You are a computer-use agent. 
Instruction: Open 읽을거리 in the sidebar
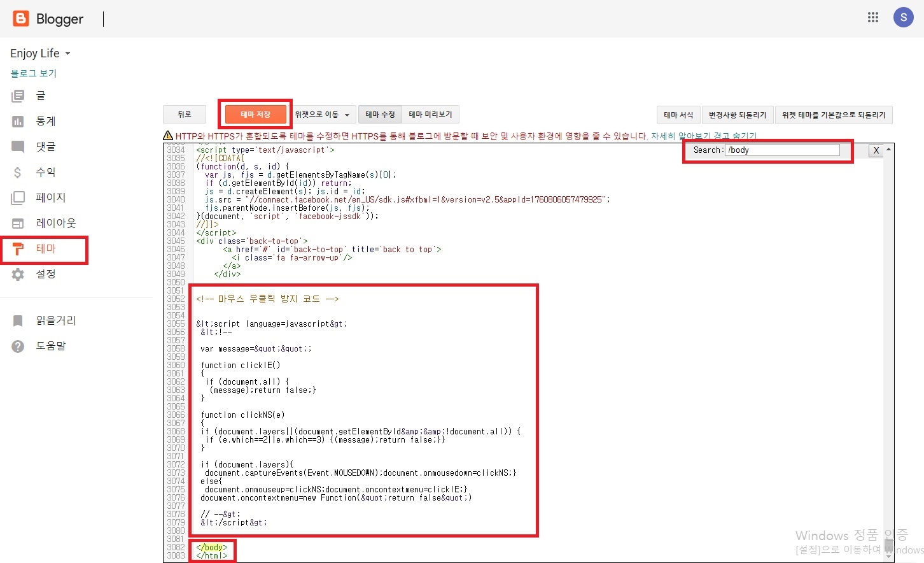coord(56,320)
